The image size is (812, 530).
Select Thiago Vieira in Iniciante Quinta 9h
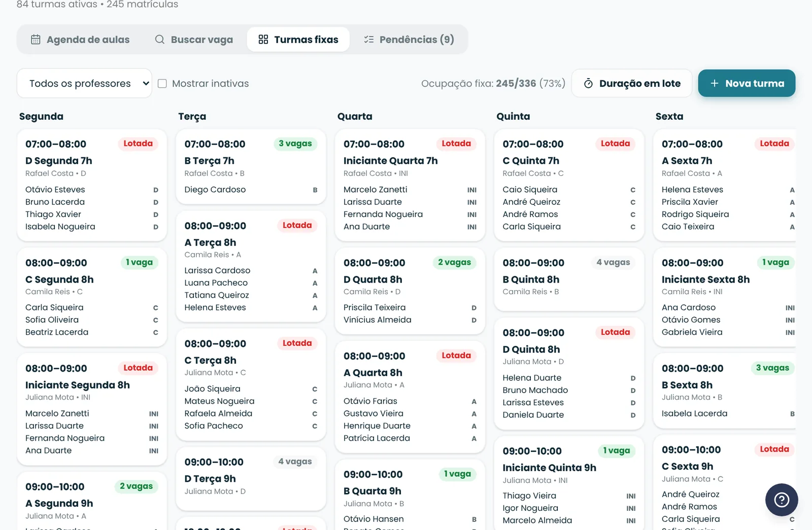(569, 496)
